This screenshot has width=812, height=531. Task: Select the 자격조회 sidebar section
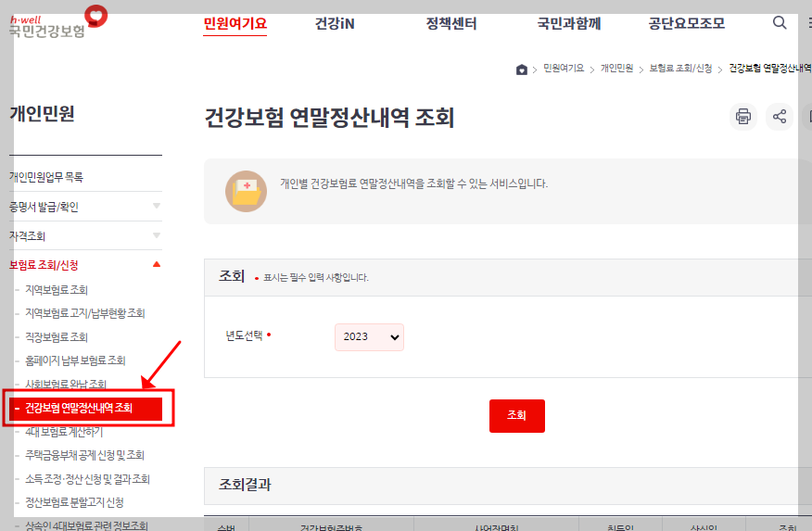click(x=27, y=236)
